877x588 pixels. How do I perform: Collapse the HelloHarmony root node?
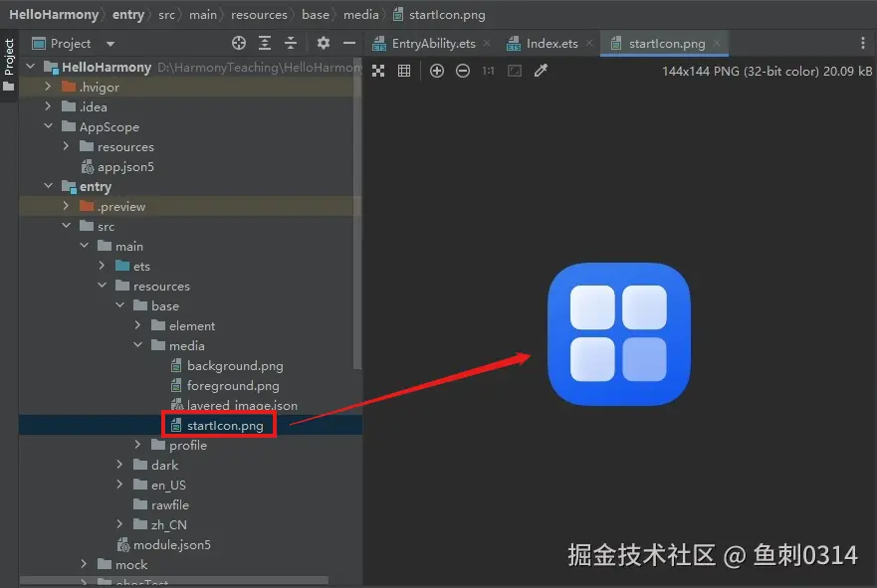click(x=31, y=67)
